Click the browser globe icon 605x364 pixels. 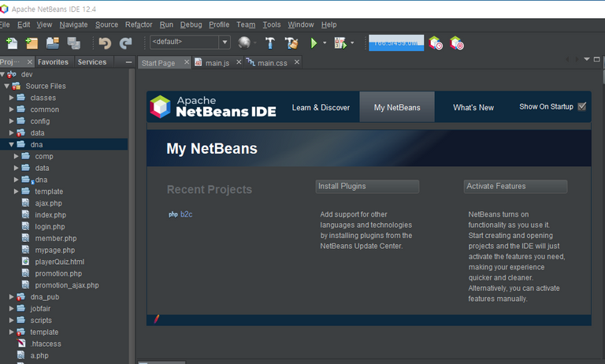coord(244,43)
